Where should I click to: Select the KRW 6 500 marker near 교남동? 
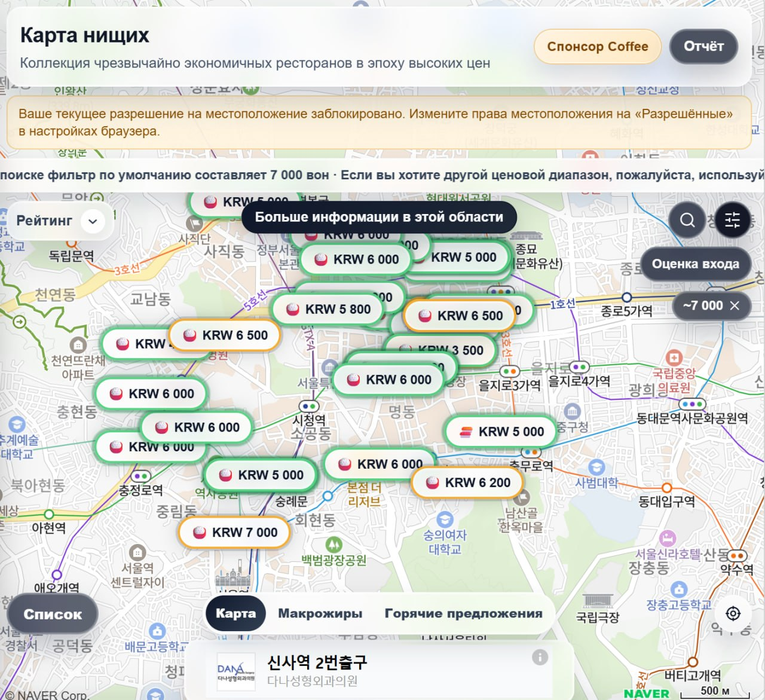click(x=225, y=336)
